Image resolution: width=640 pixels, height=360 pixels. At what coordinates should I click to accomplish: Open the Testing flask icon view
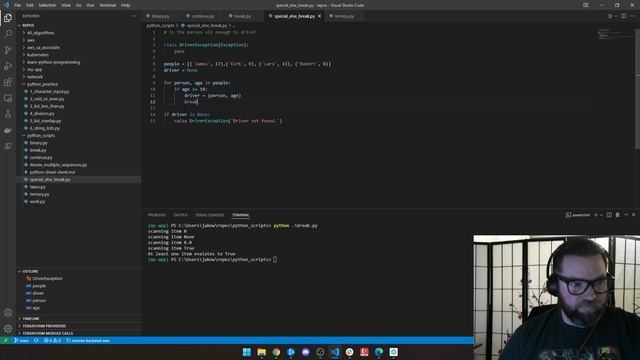[8, 114]
